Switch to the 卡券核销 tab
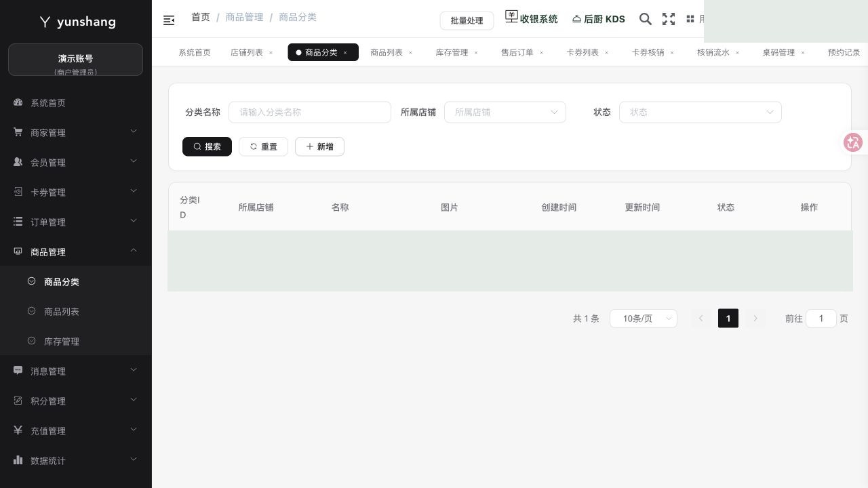 (x=648, y=52)
